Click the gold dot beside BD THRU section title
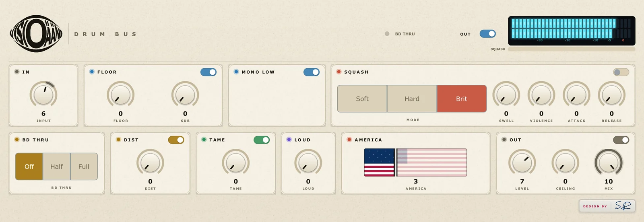The height and width of the screenshot is (222, 644). [17, 140]
